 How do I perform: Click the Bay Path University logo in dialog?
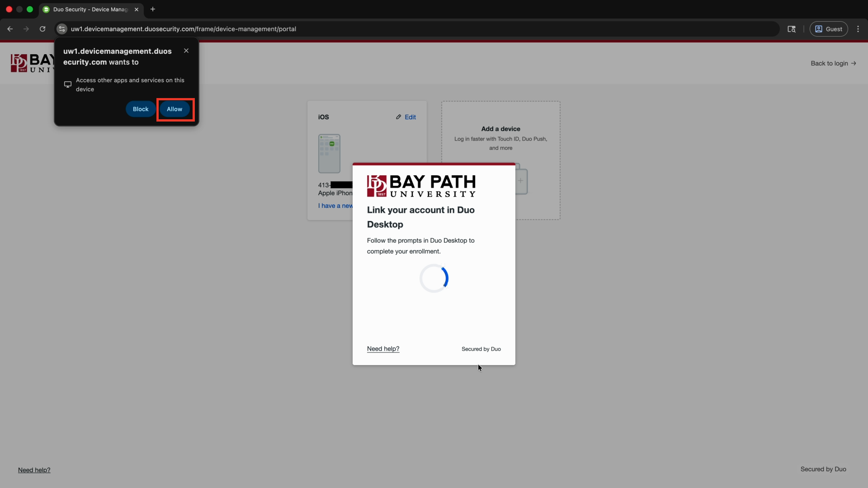coord(421,186)
